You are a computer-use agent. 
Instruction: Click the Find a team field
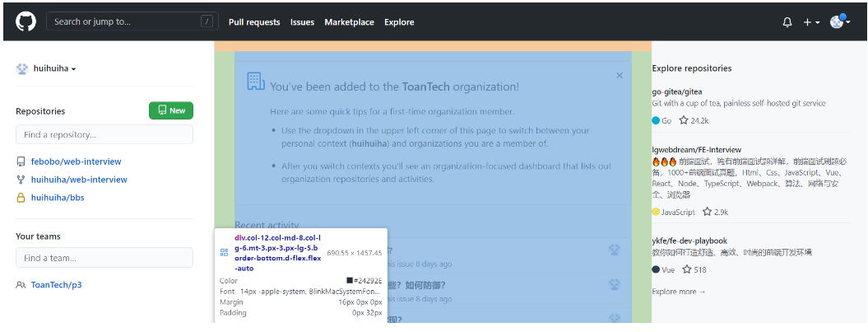[x=104, y=258]
